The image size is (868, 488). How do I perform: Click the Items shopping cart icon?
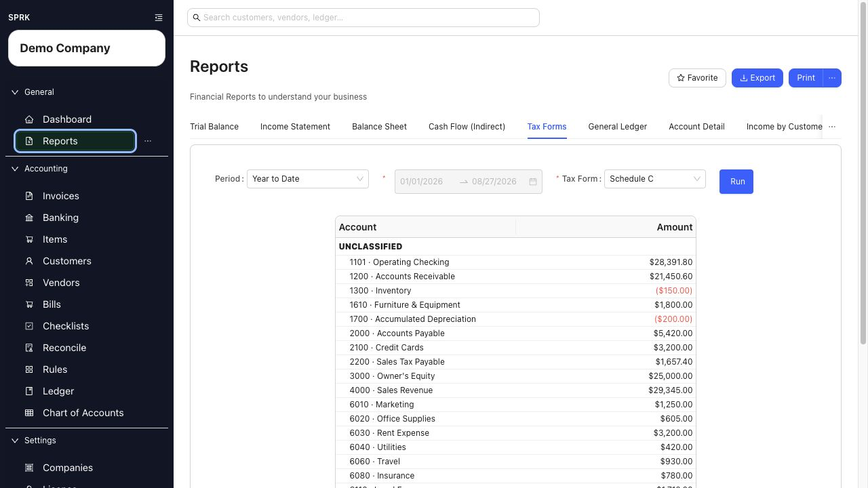pos(29,239)
